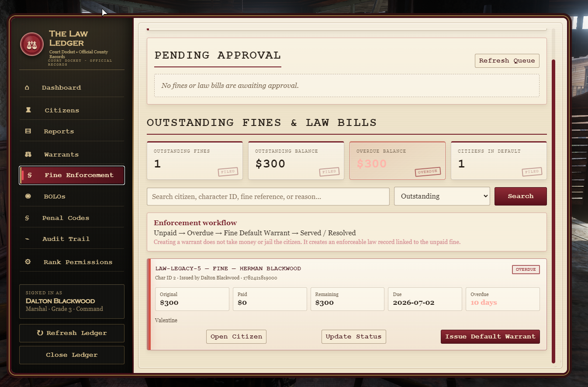
Task: Click the Char ID 2 issued-by line
Action: (x=216, y=278)
